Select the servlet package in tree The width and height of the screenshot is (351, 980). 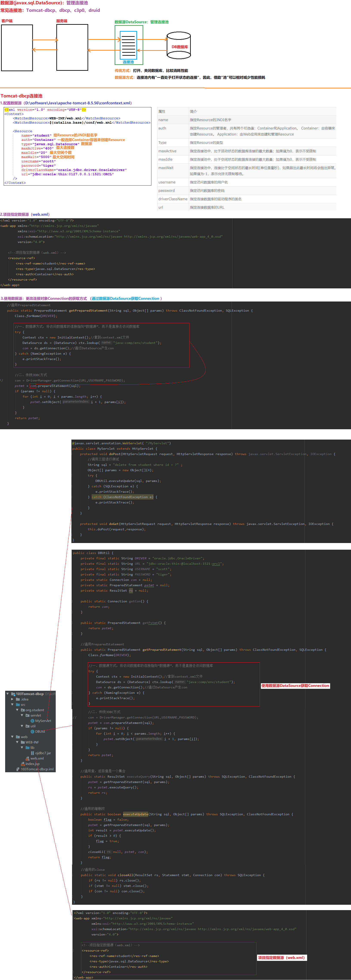point(35,715)
